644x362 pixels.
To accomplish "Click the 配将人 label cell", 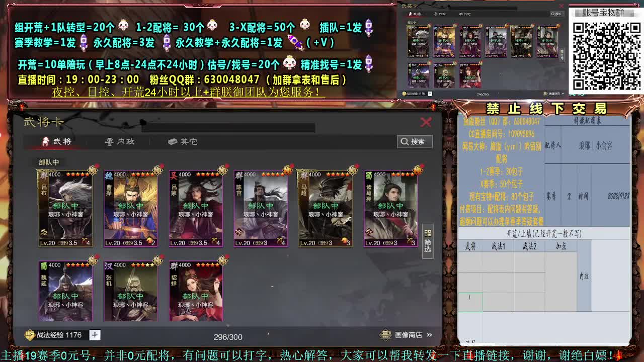I will pyautogui.click(x=552, y=145).
